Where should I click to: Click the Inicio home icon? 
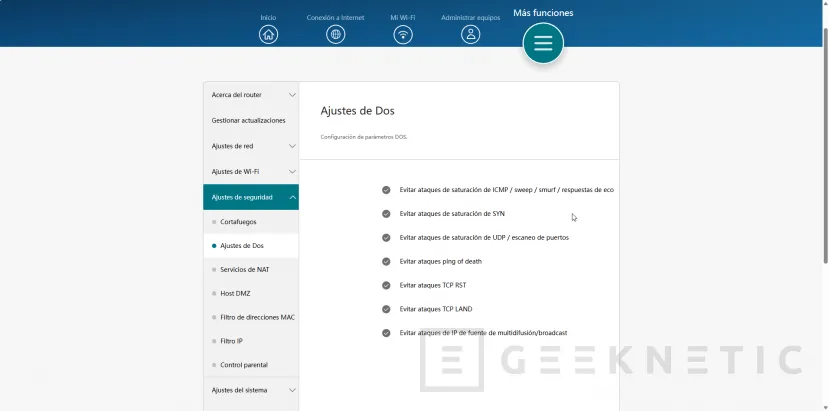click(268, 34)
